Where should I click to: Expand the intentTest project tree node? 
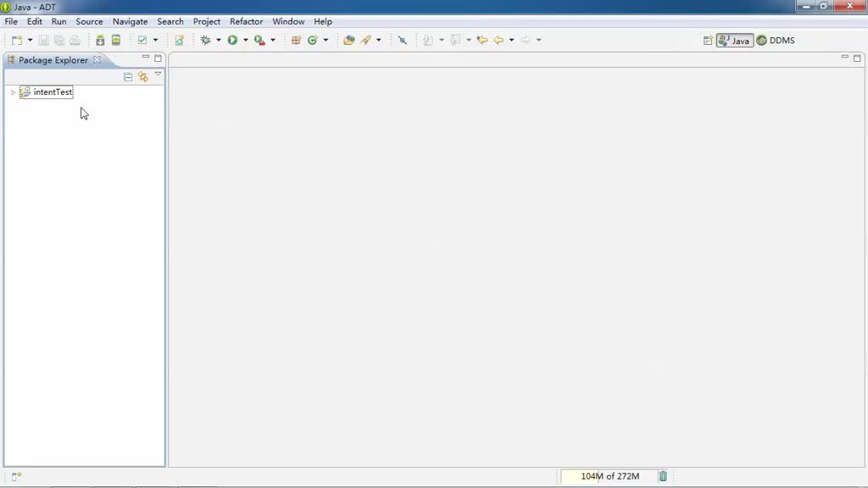[13, 92]
